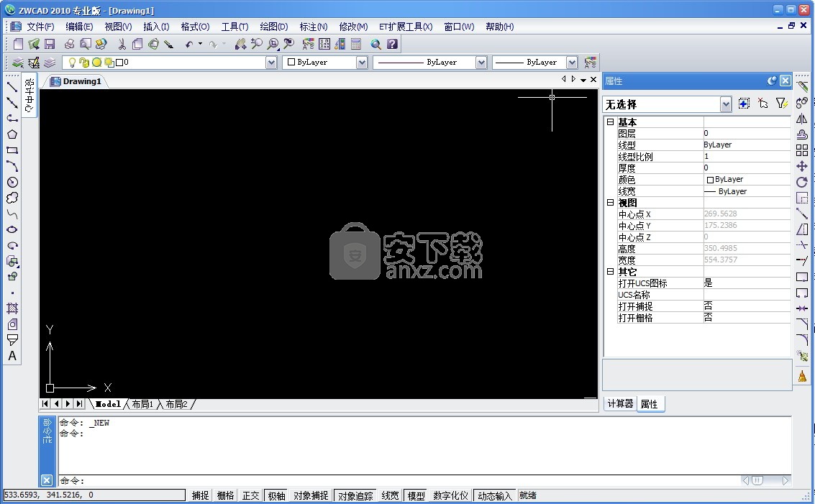Screen dimensions: 815x504
Task: Open the layer list dropdown
Action: [270, 63]
